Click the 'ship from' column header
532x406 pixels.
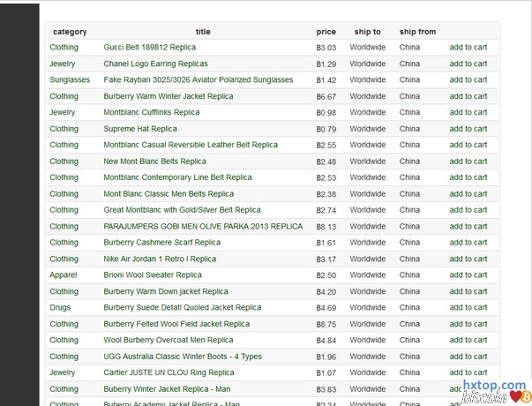(x=417, y=32)
